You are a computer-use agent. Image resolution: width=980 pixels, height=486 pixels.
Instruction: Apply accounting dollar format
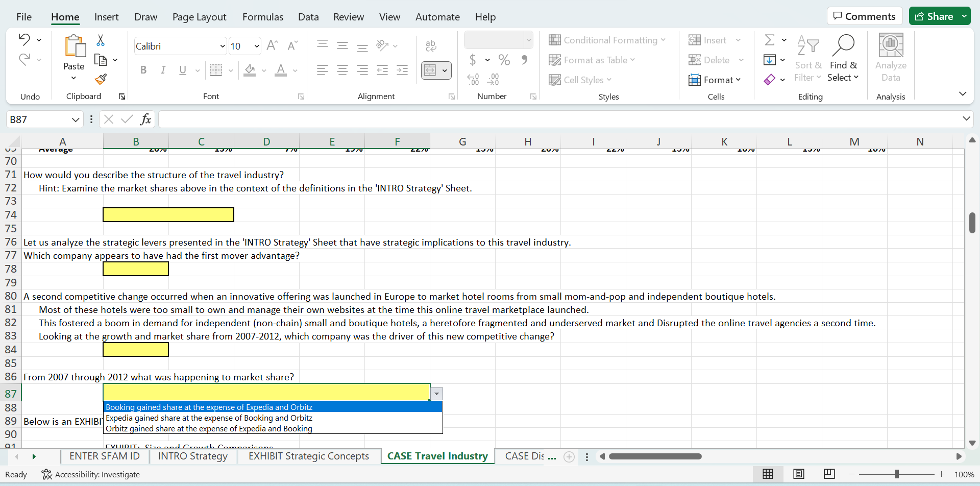point(473,60)
